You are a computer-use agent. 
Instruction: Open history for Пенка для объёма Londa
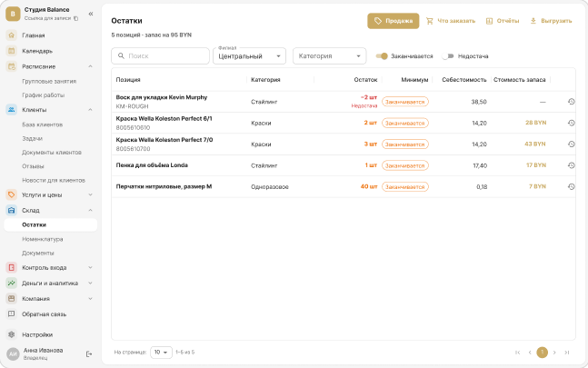[571, 165]
